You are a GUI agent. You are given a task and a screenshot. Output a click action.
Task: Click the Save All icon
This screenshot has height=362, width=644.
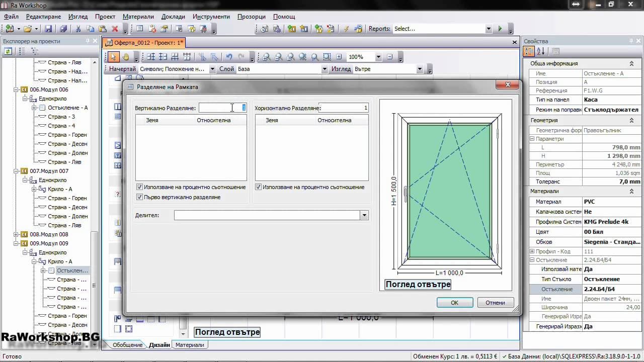[x=63, y=29]
